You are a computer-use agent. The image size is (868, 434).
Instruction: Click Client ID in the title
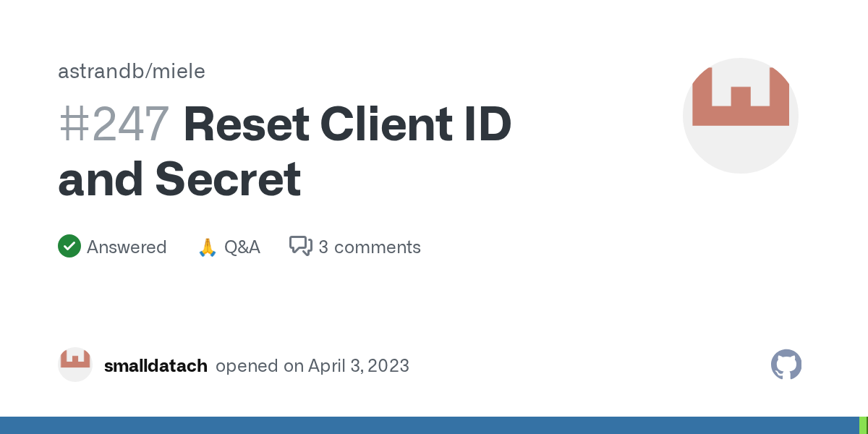pyautogui.click(x=416, y=124)
